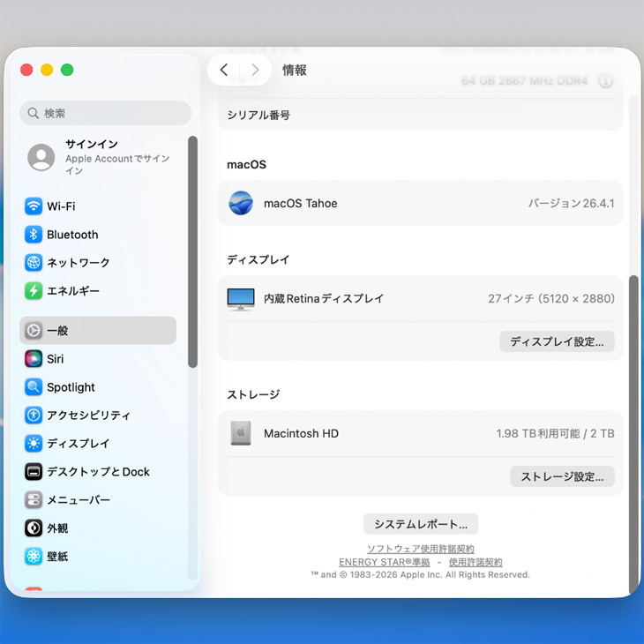This screenshot has width=644, height=644.
Task: Go back with the left chevron
Action: pyautogui.click(x=224, y=70)
